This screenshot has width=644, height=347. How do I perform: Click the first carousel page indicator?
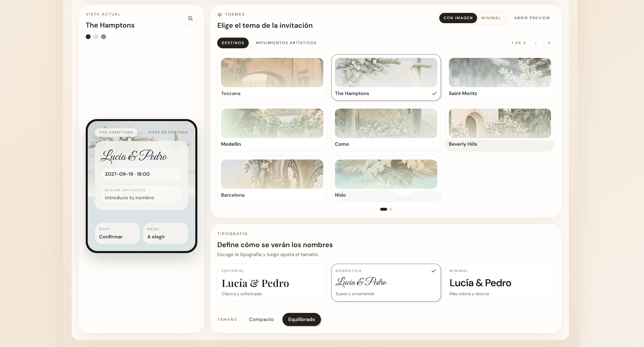[383, 209]
